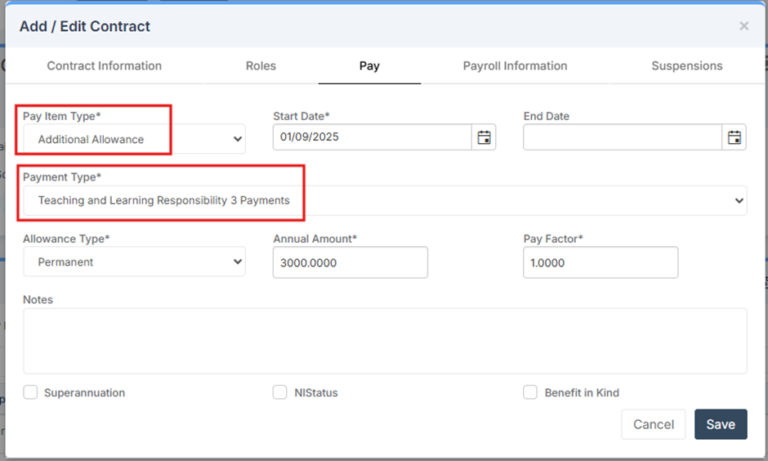This screenshot has width=768, height=461.
Task: Click inside the Notes text area
Action: click(384, 340)
